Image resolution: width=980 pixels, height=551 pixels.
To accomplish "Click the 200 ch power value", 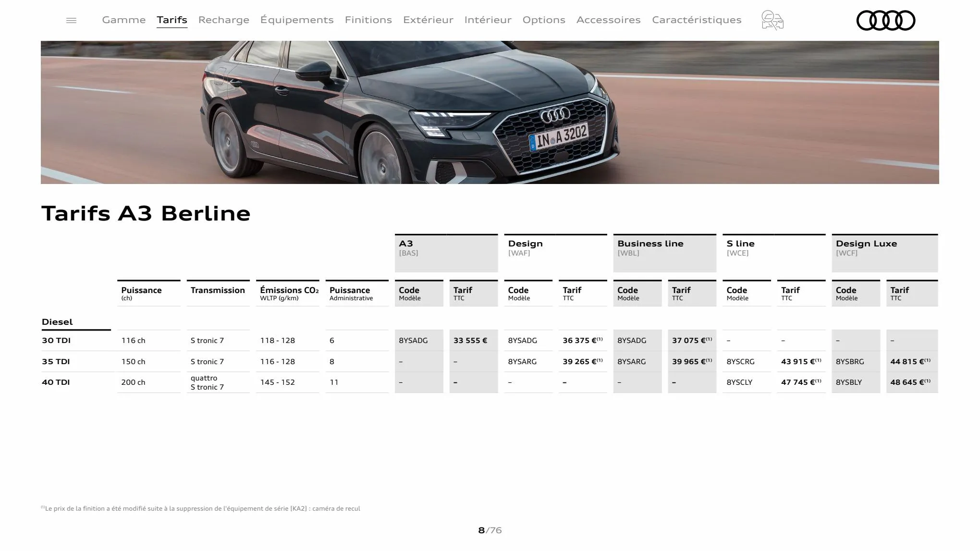I will 133,382.
